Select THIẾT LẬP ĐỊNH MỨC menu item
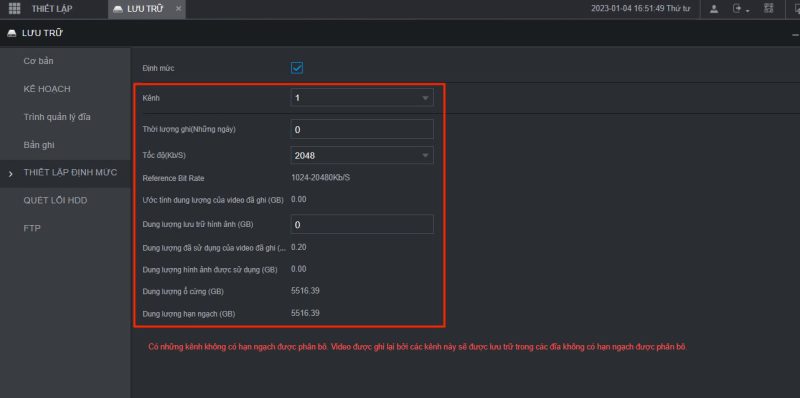Screen dimensions: 800x398 pyautogui.click(x=65, y=173)
